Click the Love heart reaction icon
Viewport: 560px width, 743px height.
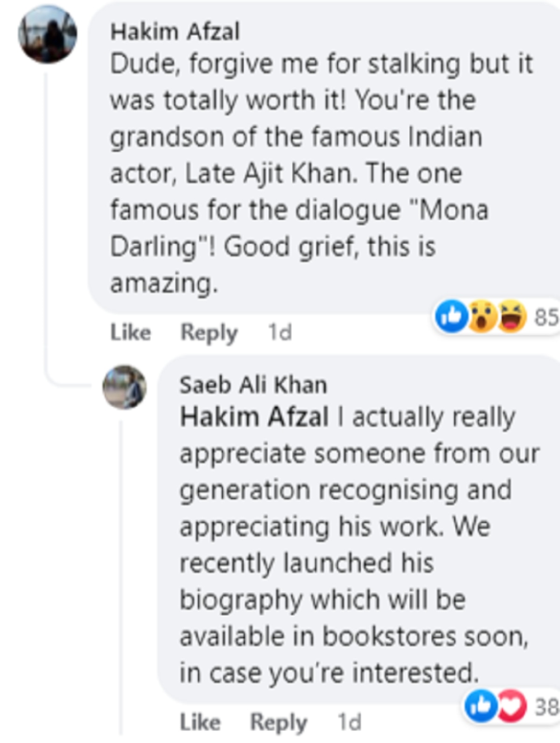[x=510, y=706]
